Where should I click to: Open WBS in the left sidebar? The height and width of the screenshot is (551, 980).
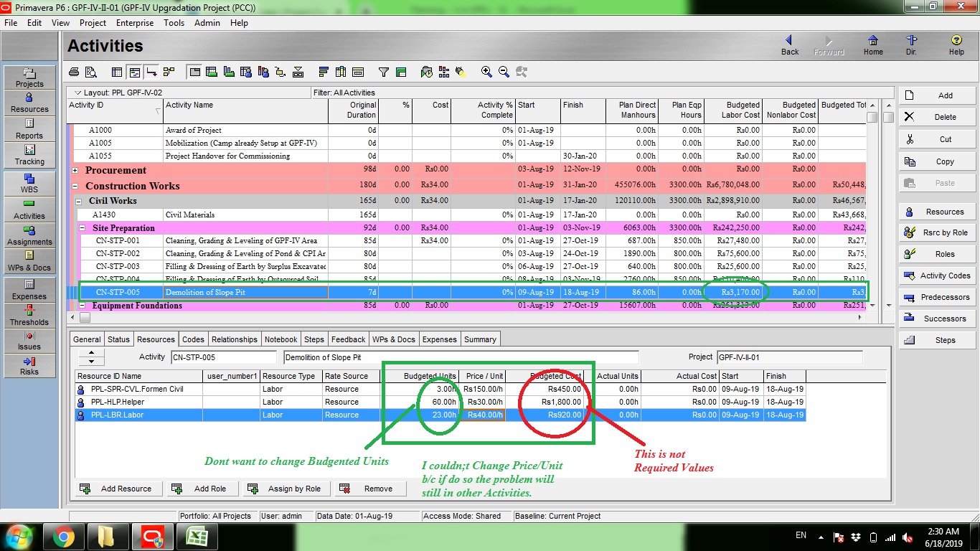click(x=29, y=184)
